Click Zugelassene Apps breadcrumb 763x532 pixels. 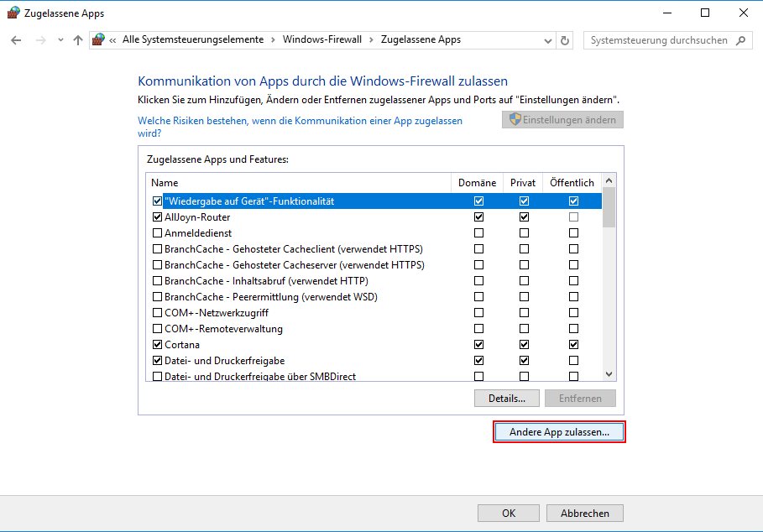[421, 39]
